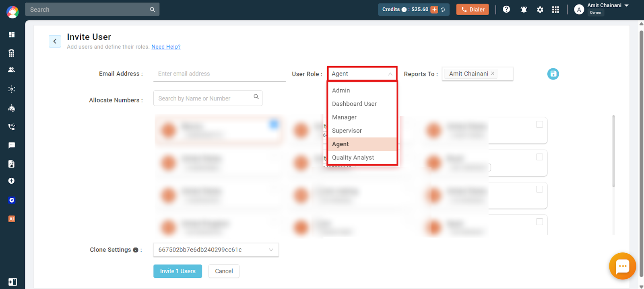The height and width of the screenshot is (289, 644).
Task: Tick the checkbox on the third right number card
Action: (539, 189)
